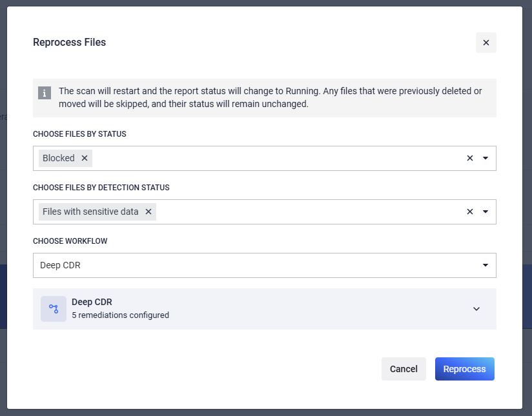Click the Reprocess Files dialog title
The width and height of the screenshot is (532, 416).
(x=69, y=43)
